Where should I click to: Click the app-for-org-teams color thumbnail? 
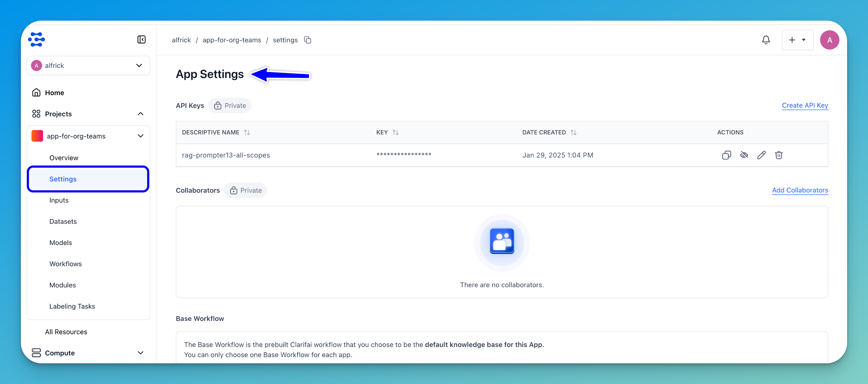pyautogui.click(x=37, y=136)
